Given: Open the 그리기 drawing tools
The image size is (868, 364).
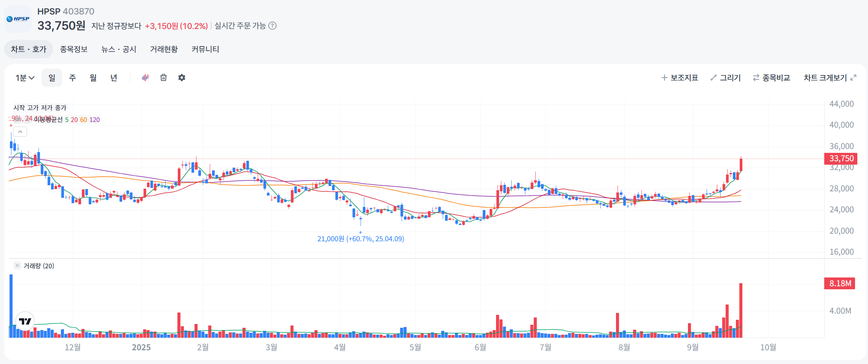Looking at the screenshot, I should 726,78.
